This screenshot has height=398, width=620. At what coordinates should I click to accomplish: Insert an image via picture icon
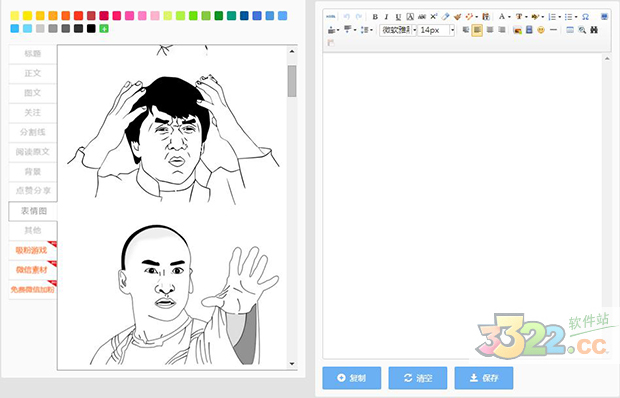pyautogui.click(x=517, y=30)
